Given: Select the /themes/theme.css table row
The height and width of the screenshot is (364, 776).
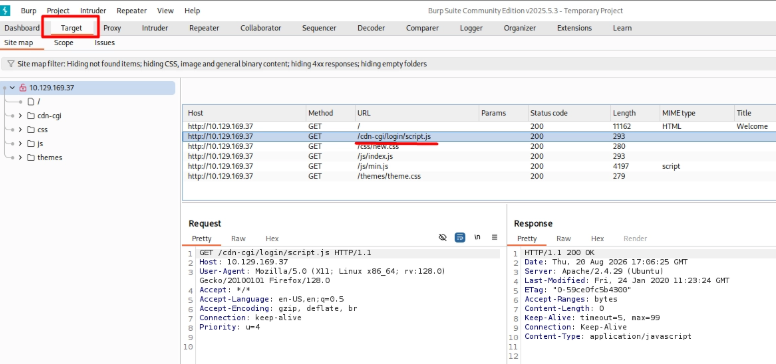Looking at the screenshot, I should point(479,176).
